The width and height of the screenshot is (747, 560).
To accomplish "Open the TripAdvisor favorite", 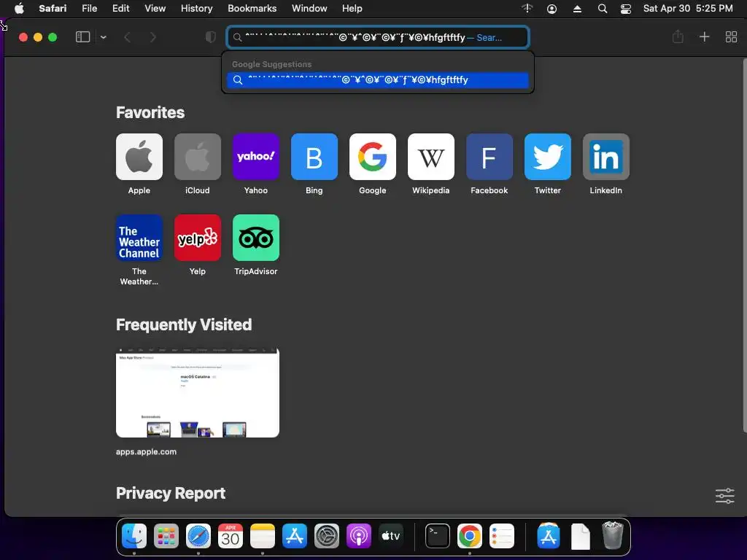I will (256, 238).
